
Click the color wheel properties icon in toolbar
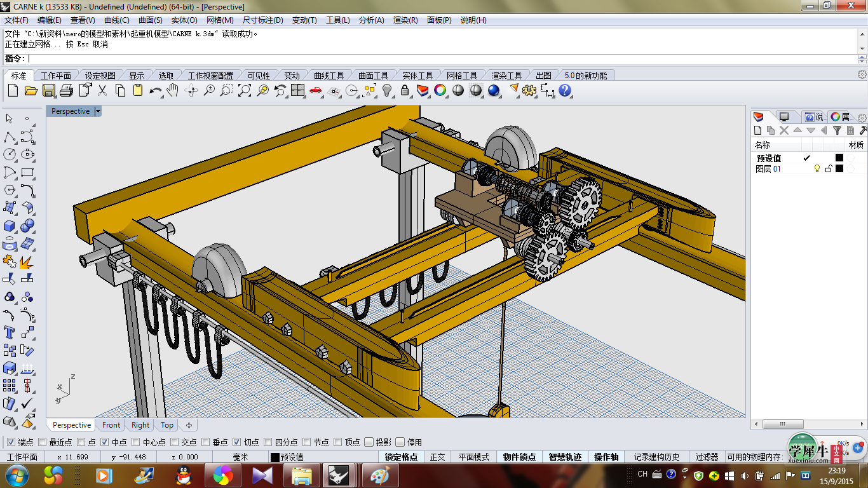pyautogui.click(x=440, y=91)
